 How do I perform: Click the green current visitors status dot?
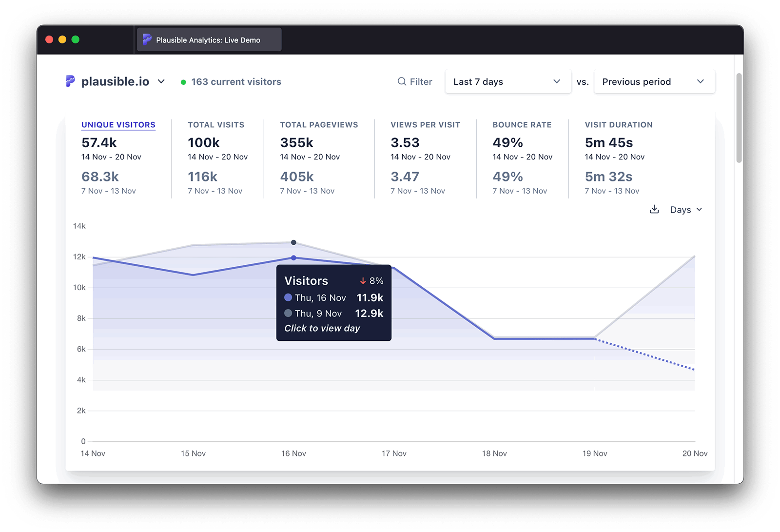(x=183, y=82)
